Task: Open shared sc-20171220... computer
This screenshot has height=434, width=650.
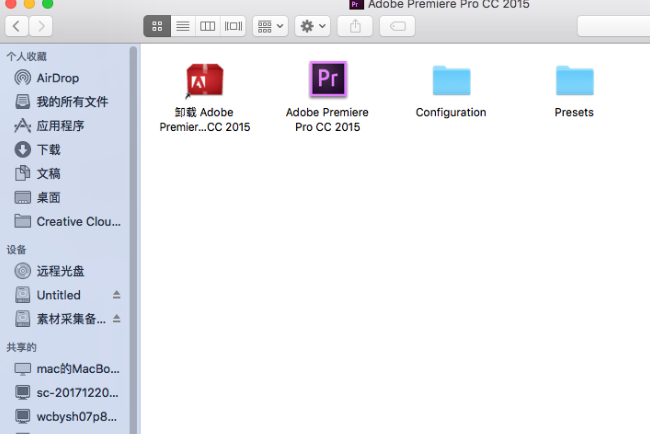Action: 66,393
